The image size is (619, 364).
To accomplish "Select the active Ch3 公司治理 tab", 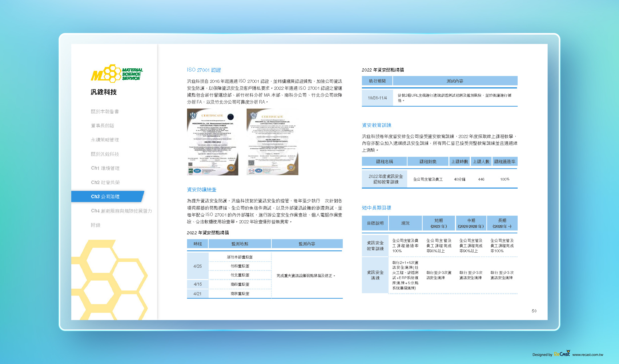I will [x=108, y=197].
